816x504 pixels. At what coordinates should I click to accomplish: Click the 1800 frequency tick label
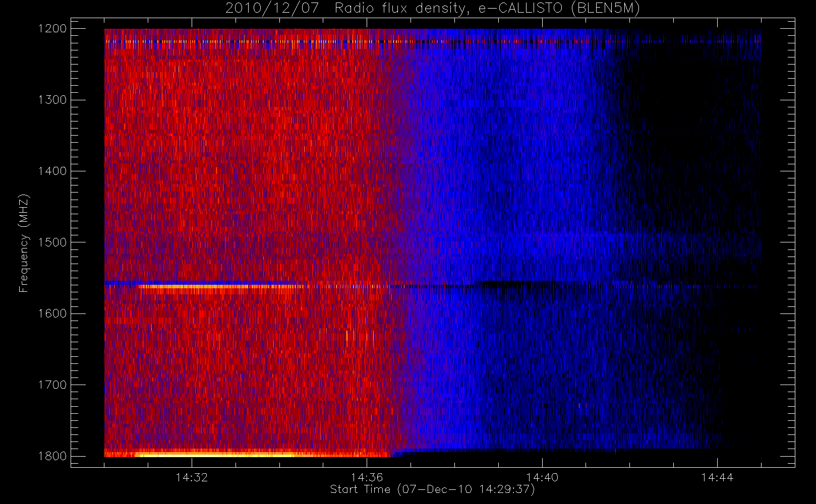(x=52, y=456)
